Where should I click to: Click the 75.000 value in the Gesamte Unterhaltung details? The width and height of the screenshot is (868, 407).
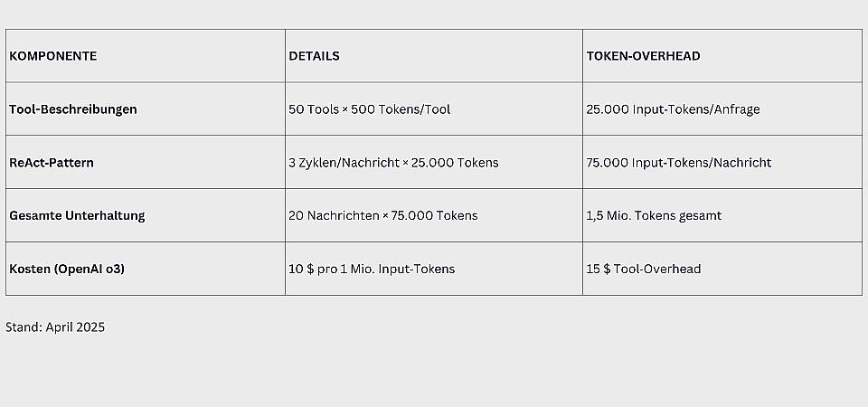(412, 215)
